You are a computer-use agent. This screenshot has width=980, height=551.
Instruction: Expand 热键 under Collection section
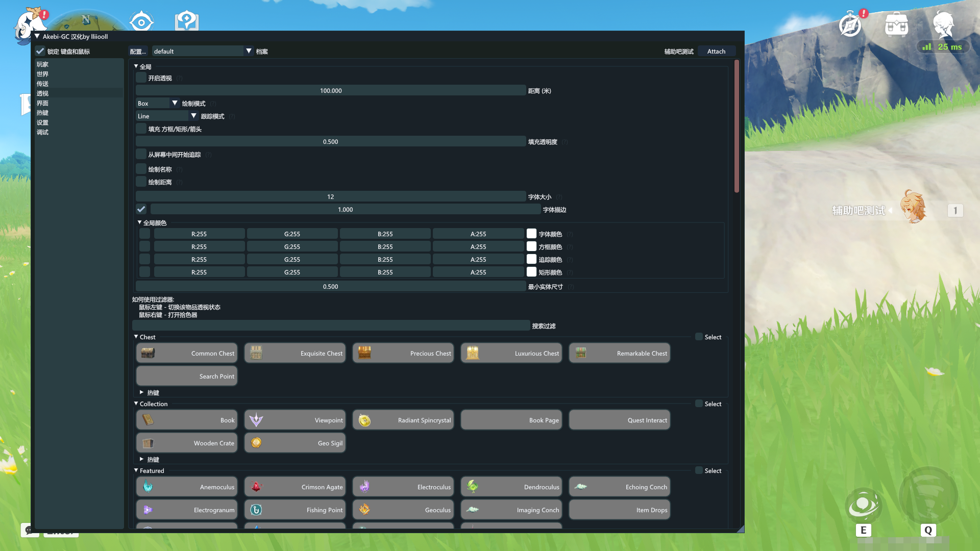[141, 459]
